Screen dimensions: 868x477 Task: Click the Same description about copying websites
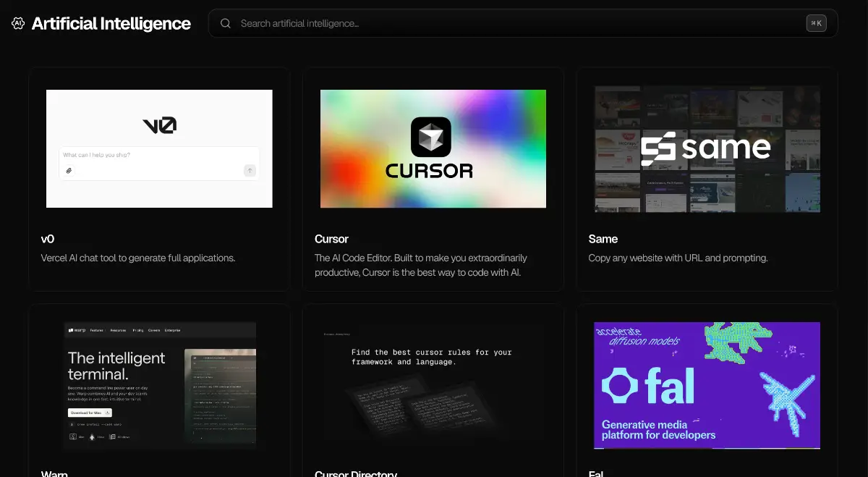pyautogui.click(x=678, y=258)
